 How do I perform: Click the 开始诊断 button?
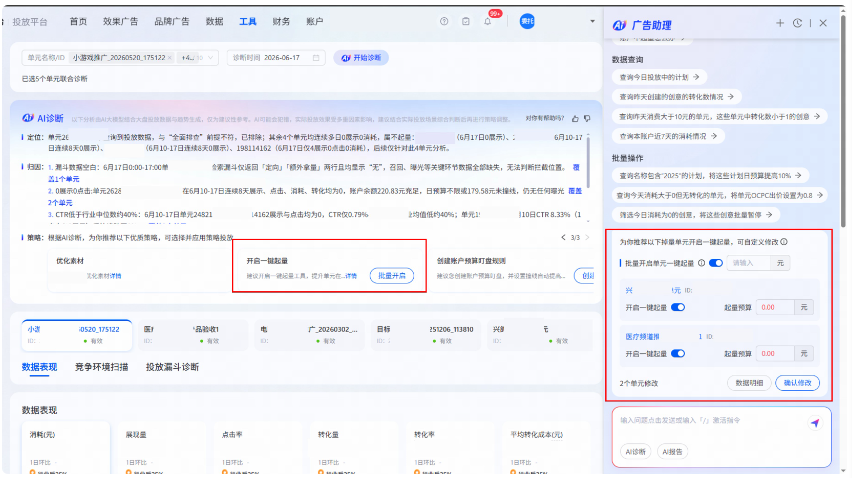point(361,58)
